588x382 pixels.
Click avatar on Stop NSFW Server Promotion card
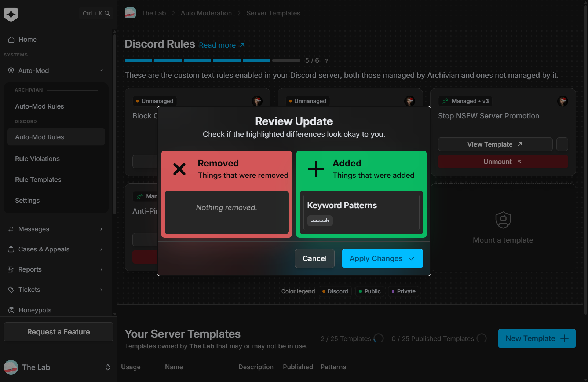(563, 101)
